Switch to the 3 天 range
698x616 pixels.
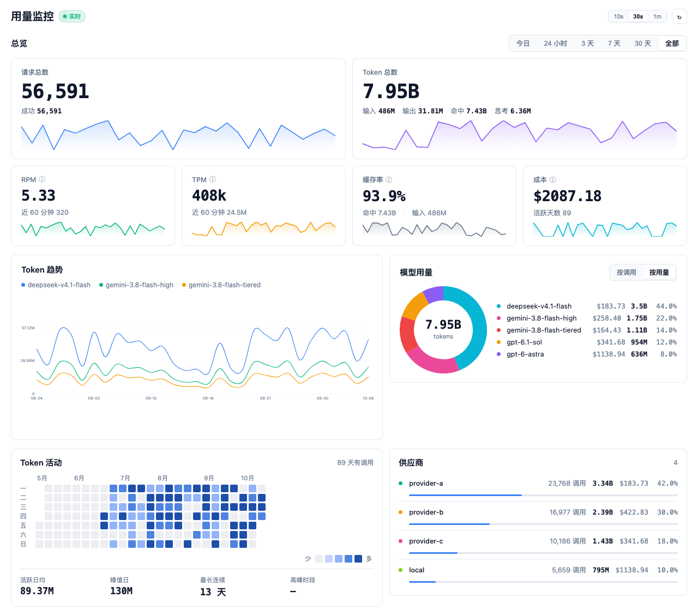pyautogui.click(x=587, y=43)
